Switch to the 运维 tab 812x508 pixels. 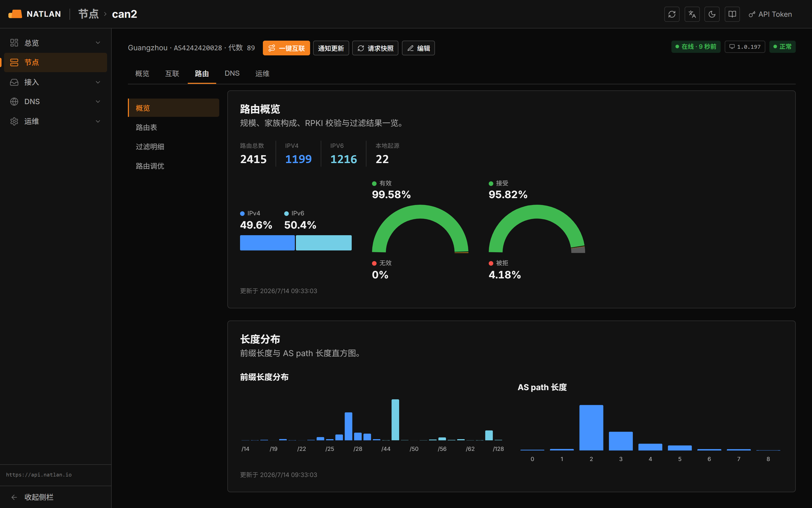click(262, 74)
